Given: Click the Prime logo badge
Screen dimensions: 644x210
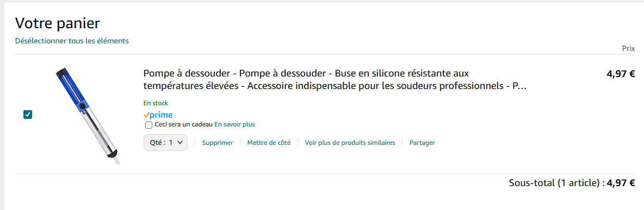Looking at the screenshot, I should [x=158, y=115].
